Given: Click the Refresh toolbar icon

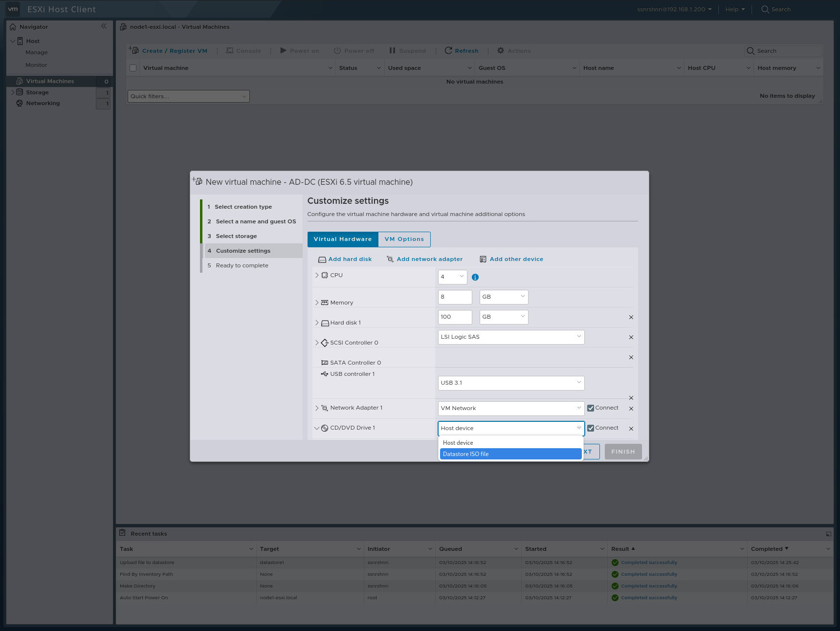Looking at the screenshot, I should click(x=448, y=50).
